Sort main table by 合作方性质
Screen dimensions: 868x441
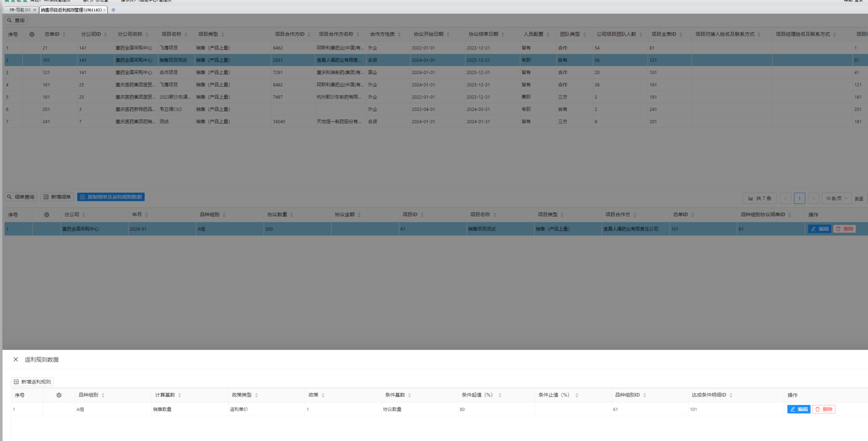[x=399, y=34]
